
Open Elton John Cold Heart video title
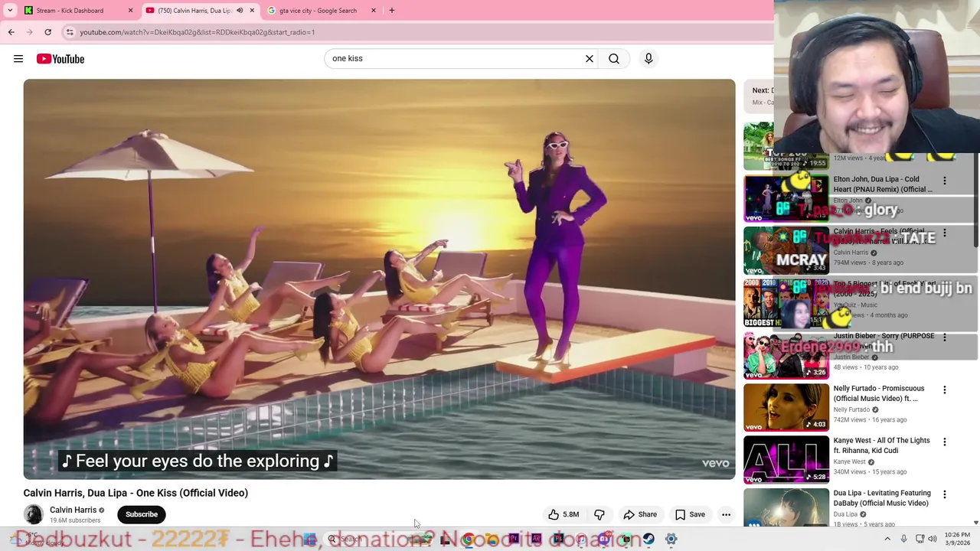pyautogui.click(x=883, y=184)
